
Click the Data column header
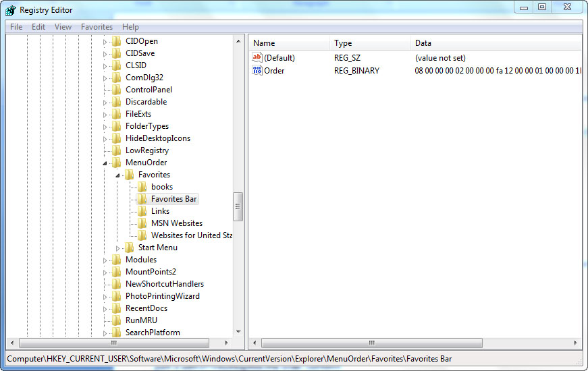[423, 43]
